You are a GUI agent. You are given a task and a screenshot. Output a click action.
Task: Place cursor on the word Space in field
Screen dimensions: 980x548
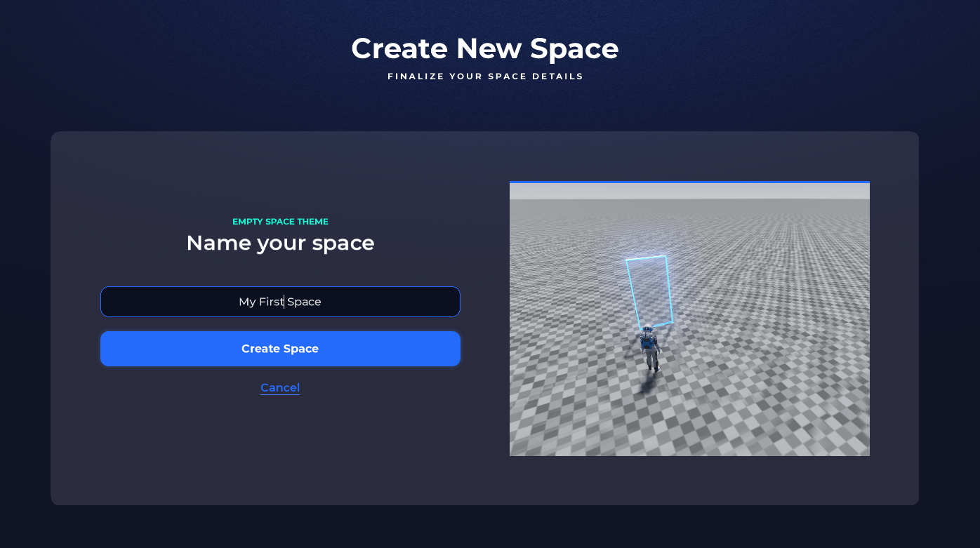click(305, 302)
